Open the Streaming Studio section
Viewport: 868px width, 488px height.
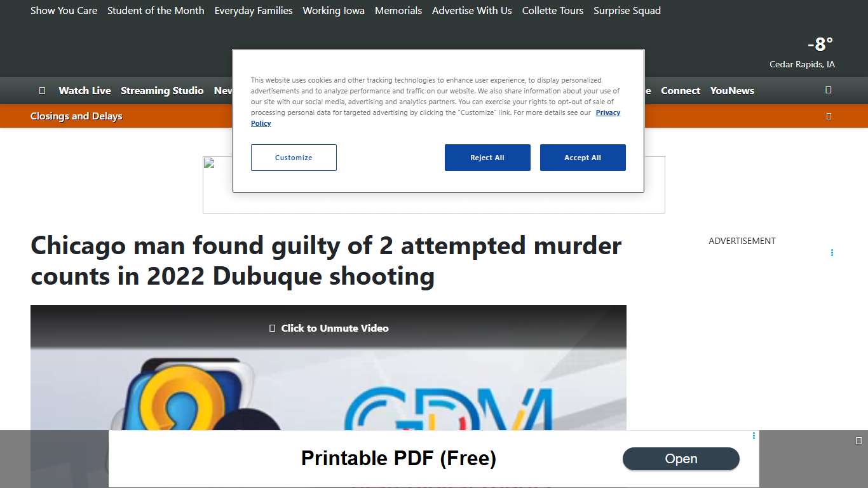tap(162, 90)
